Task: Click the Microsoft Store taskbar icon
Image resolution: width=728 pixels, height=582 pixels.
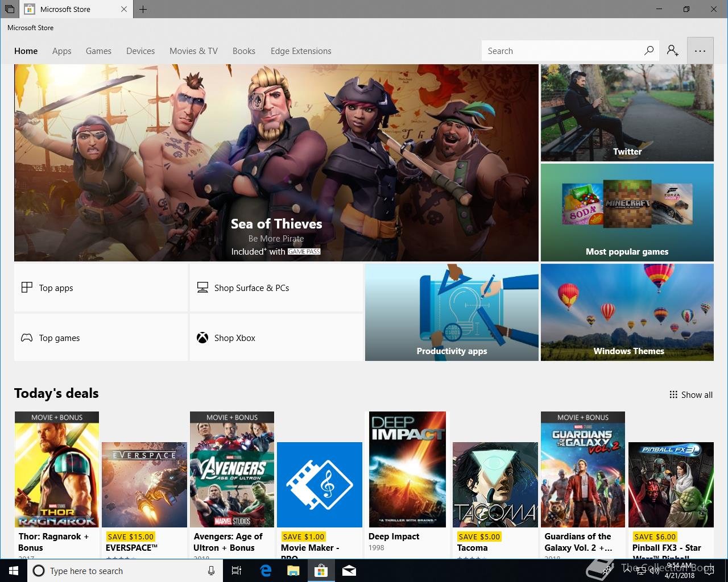Action: pyautogui.click(x=321, y=571)
